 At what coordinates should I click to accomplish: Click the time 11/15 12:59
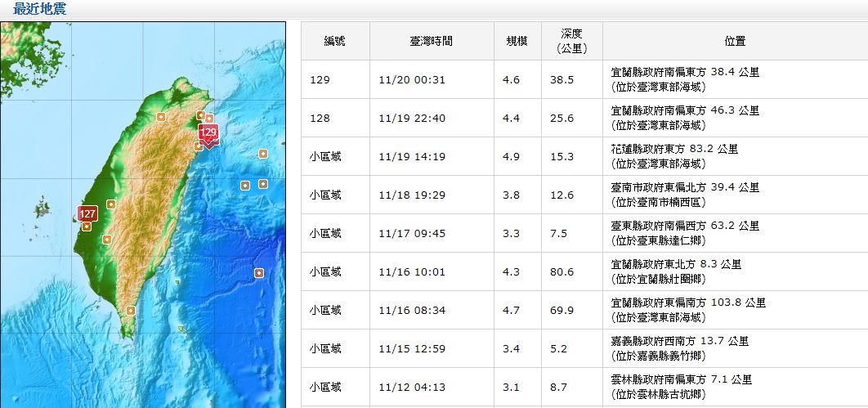(412, 349)
